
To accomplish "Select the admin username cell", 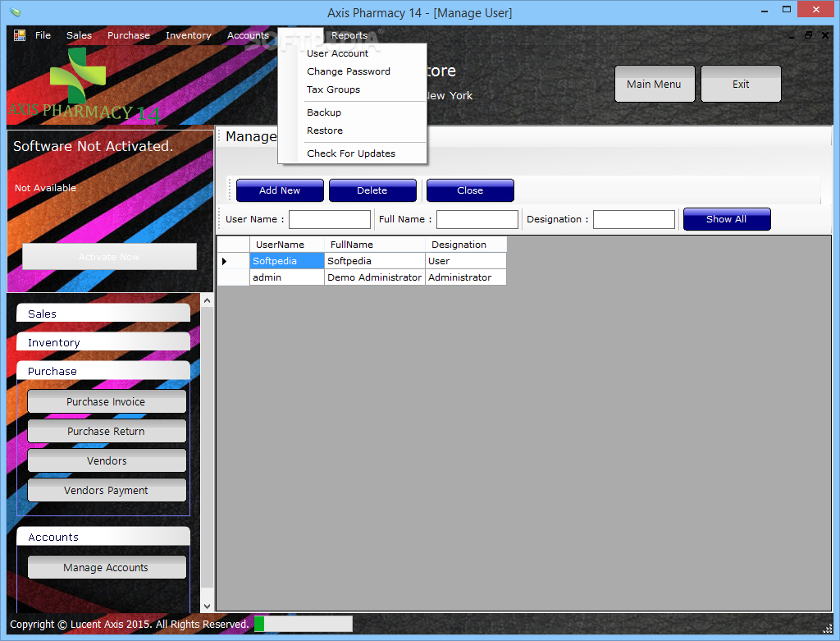I will (x=286, y=277).
